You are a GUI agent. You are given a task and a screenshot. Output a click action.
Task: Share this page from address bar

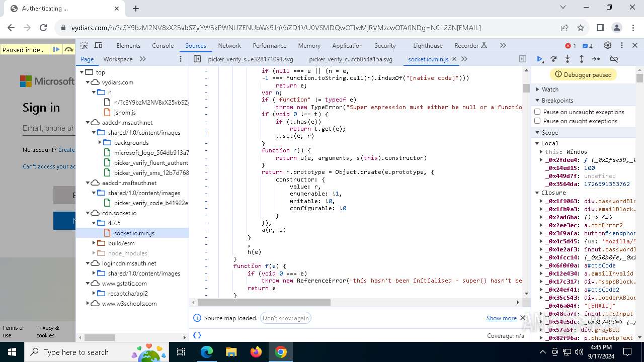point(565,28)
